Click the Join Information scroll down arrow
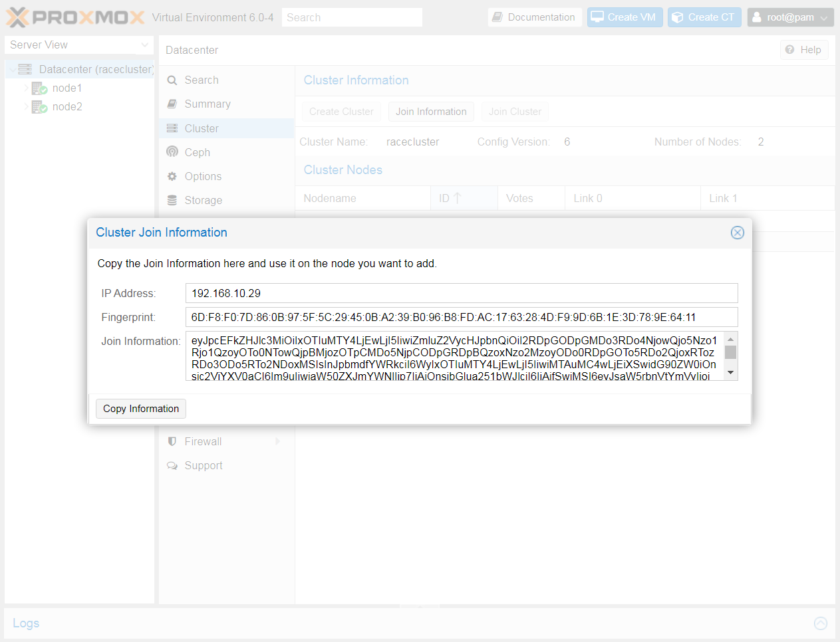 tap(731, 373)
